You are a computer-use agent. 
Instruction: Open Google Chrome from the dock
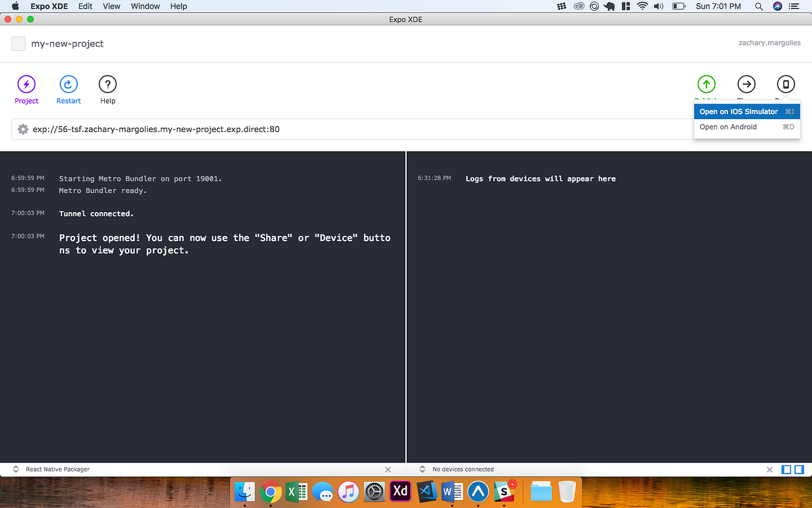[271, 491]
